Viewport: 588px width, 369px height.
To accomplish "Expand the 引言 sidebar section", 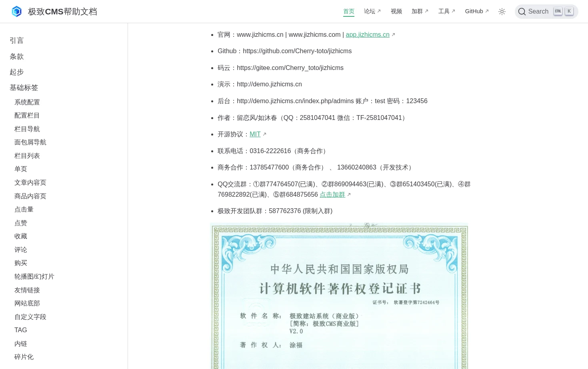I will click(x=17, y=40).
